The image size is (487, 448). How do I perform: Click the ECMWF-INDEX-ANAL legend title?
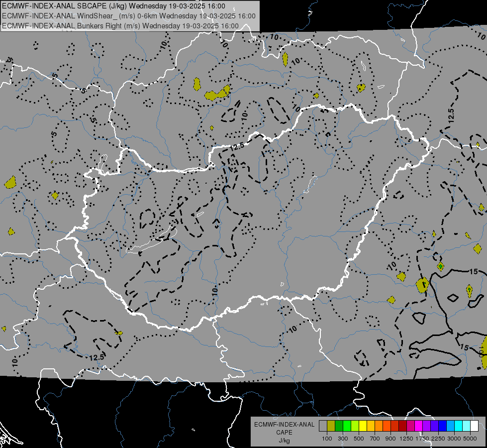point(284,425)
